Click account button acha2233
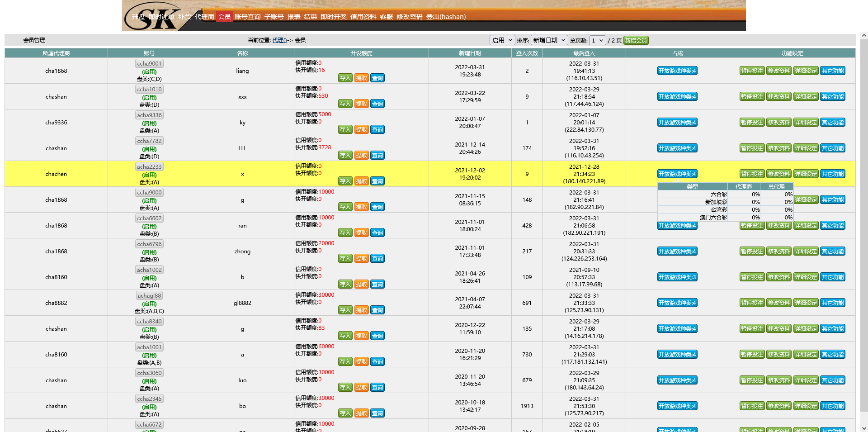 [x=149, y=167]
